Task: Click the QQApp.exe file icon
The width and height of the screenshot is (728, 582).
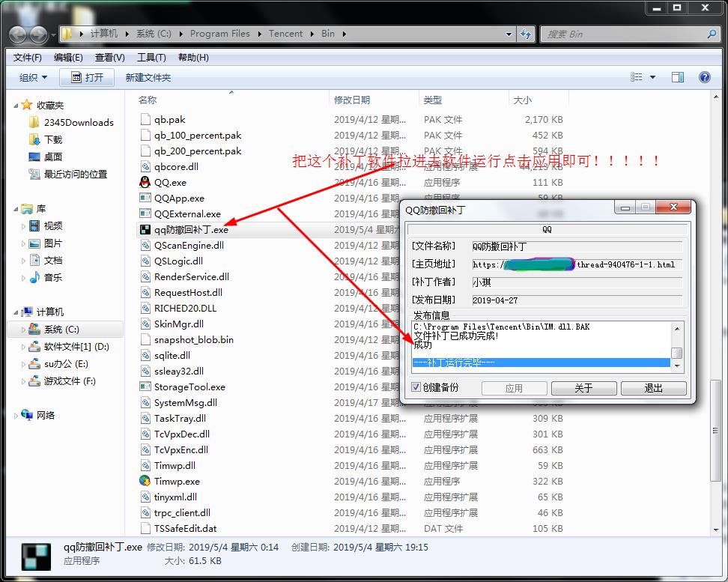Action: coord(145,198)
